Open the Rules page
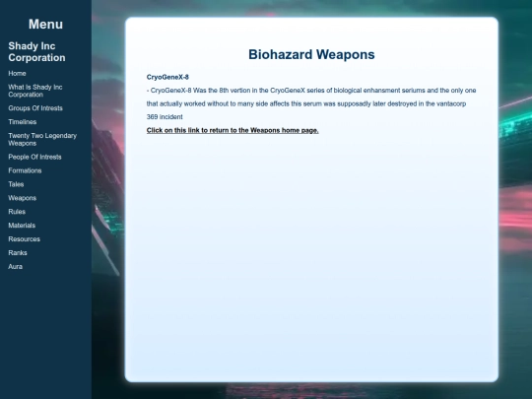Viewport: 532px width, 399px height. [17, 212]
